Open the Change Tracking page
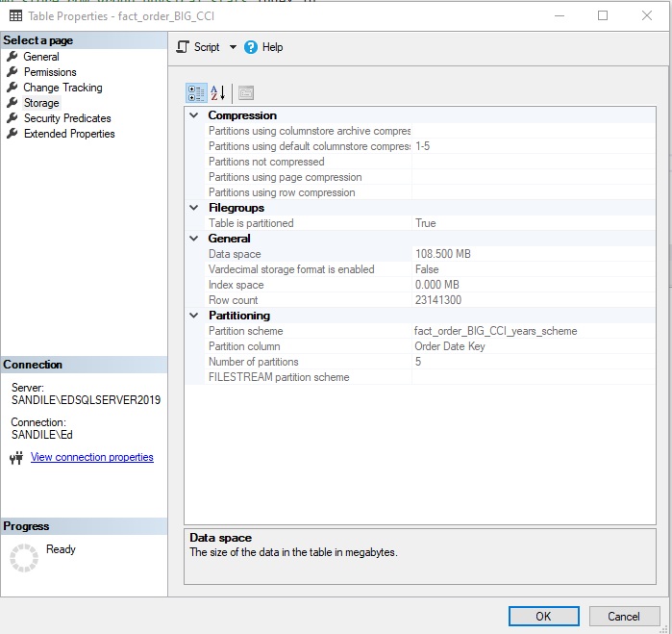Viewport: 672px width, 634px height. click(63, 88)
